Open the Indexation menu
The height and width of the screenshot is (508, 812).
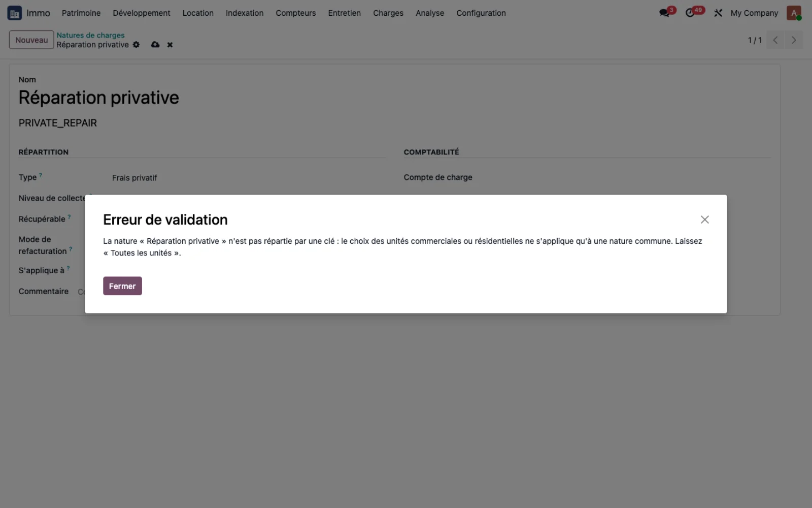point(245,13)
